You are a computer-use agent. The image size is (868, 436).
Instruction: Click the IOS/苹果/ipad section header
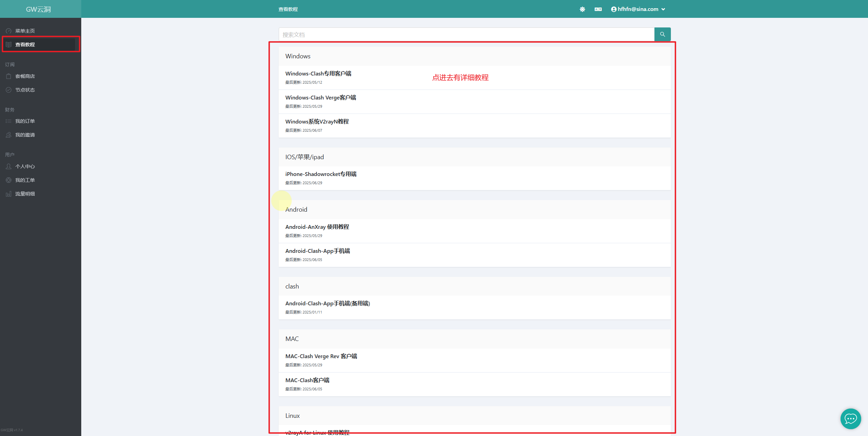(474, 157)
